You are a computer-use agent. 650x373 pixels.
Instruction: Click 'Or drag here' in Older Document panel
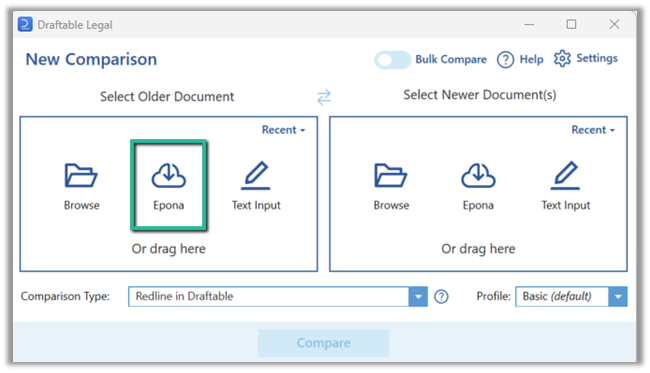(x=169, y=249)
